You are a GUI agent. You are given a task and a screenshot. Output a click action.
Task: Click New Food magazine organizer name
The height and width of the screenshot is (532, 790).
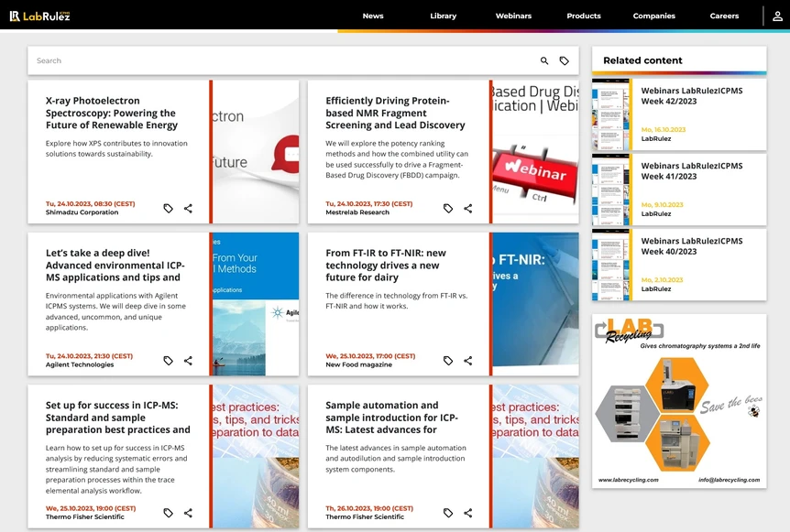(x=358, y=365)
